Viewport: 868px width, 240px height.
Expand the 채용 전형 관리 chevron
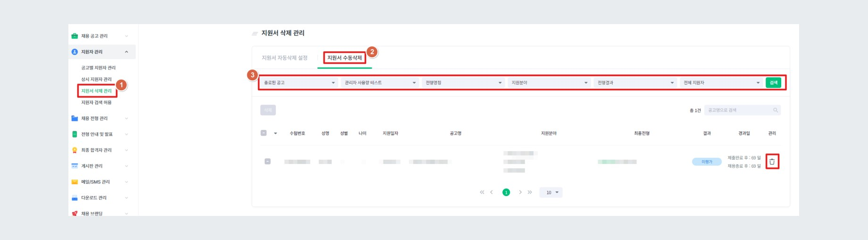(x=126, y=119)
